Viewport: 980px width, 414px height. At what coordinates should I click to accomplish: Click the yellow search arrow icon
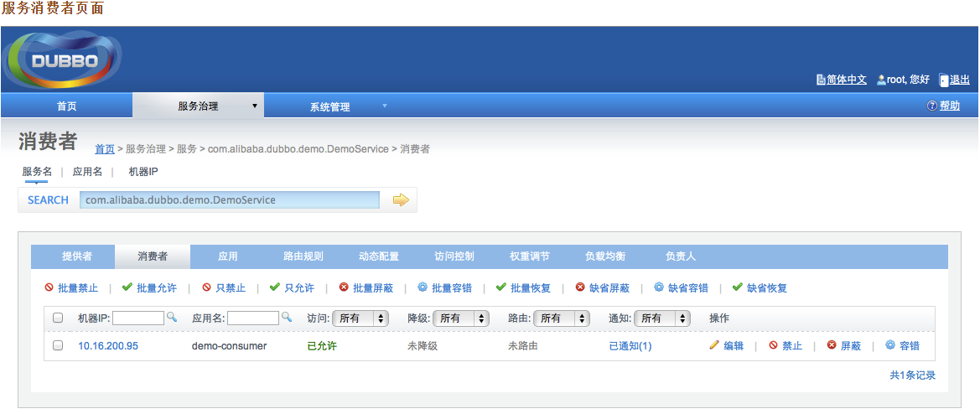pos(400,199)
